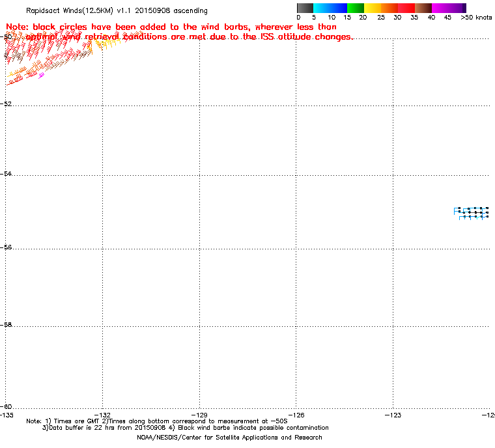Click the "-52" latitude label

(7, 104)
